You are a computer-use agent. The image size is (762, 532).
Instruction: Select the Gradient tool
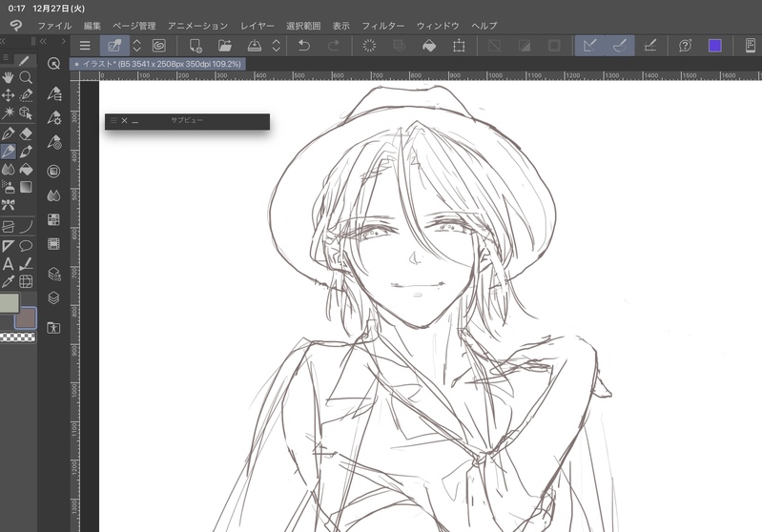pyautogui.click(x=26, y=187)
